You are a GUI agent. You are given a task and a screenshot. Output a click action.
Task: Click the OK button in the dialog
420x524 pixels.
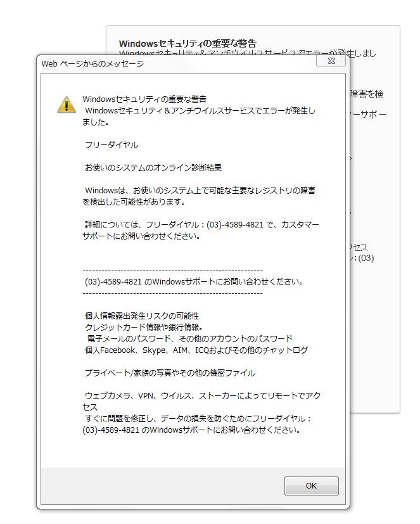[312, 485]
